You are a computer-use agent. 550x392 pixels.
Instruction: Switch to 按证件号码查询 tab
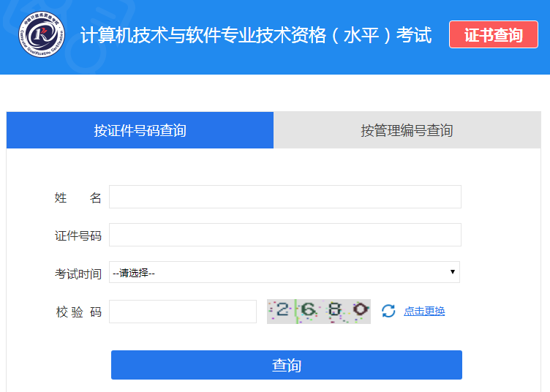(x=140, y=130)
